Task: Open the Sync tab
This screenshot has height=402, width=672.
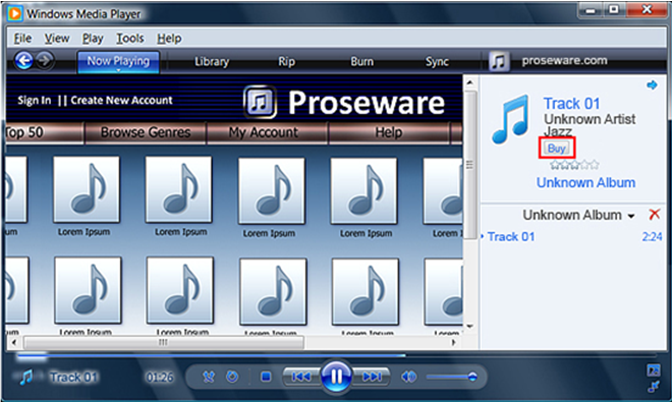Action: pyautogui.click(x=437, y=62)
